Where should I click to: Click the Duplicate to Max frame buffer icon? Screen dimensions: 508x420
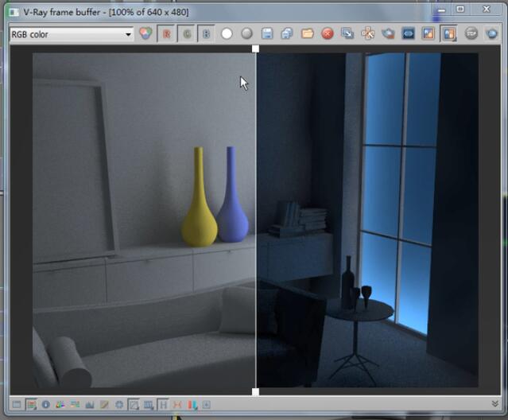point(347,34)
